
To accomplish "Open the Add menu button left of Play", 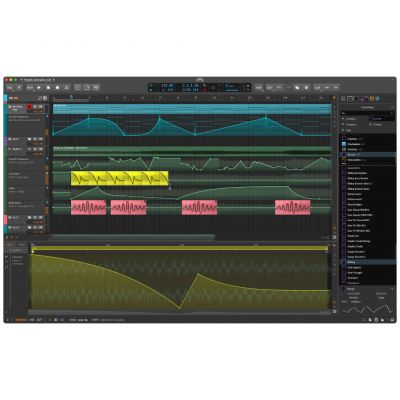I will pos(30,88).
